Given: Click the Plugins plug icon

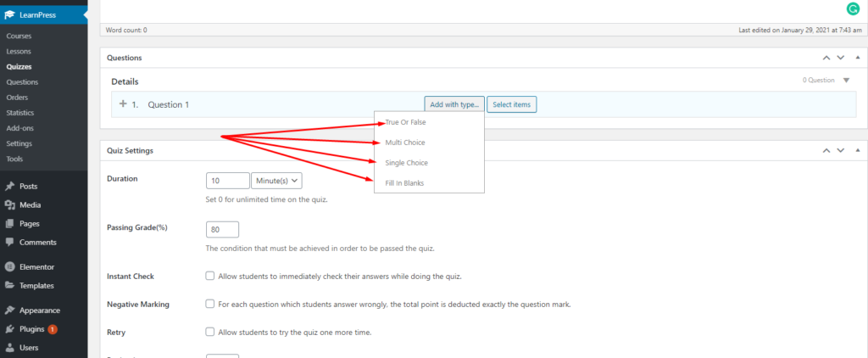Looking at the screenshot, I should 9,328.
